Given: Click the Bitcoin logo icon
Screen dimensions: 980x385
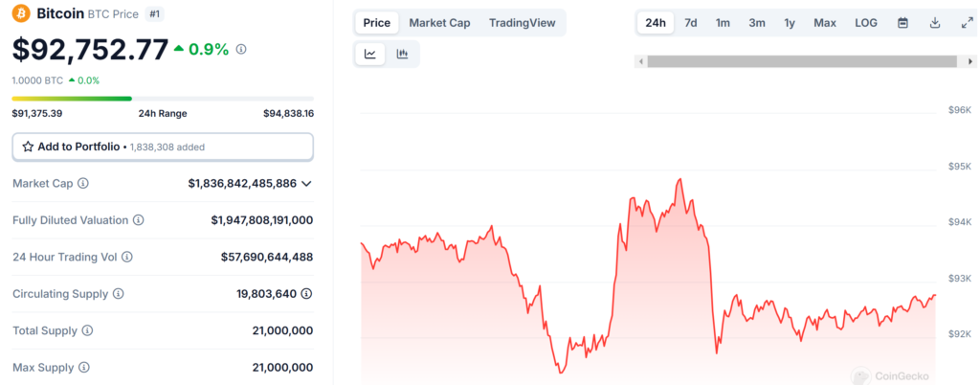Looking at the screenshot, I should (x=21, y=13).
